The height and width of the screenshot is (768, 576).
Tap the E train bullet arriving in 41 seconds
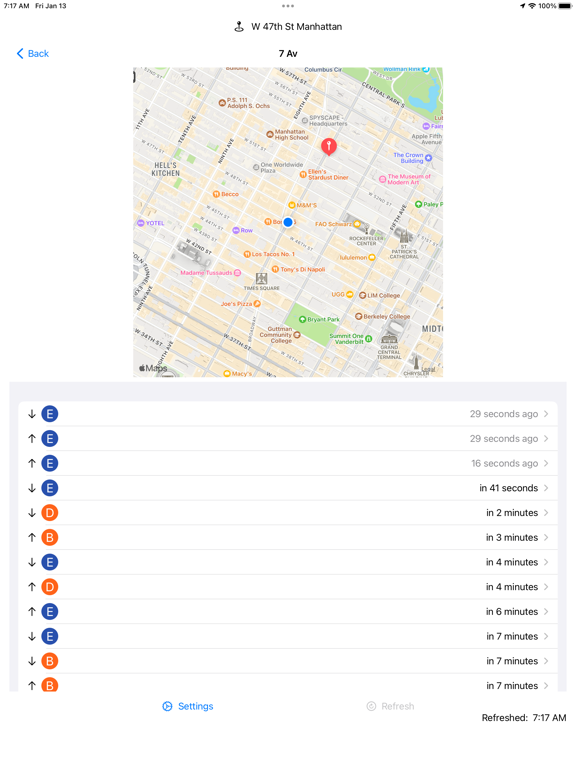pyautogui.click(x=49, y=488)
